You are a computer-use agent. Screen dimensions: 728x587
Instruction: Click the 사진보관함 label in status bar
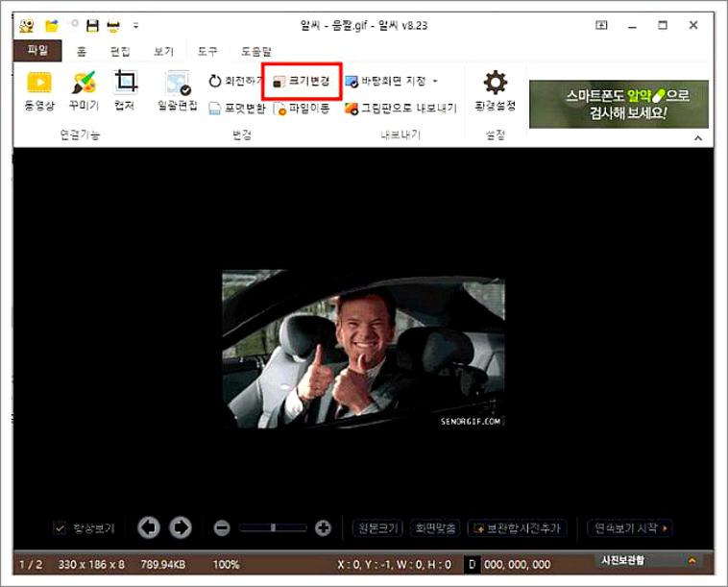(x=623, y=560)
